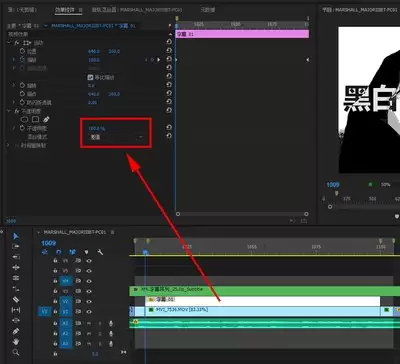400x364 pixels.
Task: Expand the scale property
Action: 14,60
